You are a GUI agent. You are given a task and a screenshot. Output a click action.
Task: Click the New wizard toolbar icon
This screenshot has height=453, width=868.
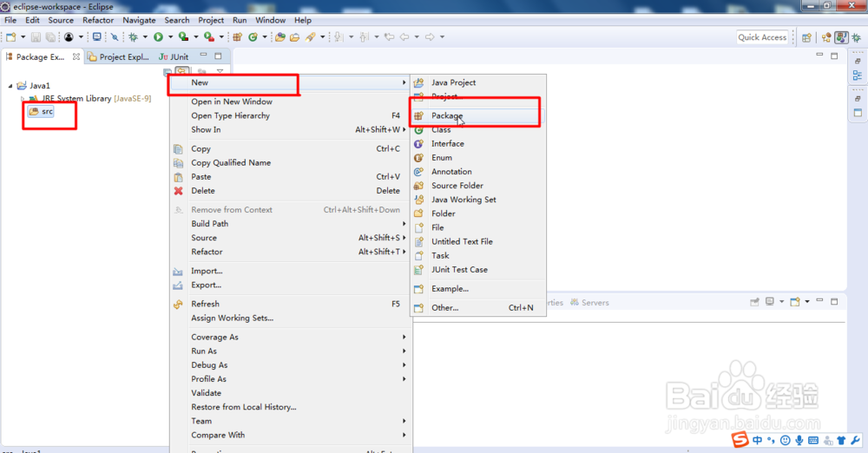(x=11, y=37)
